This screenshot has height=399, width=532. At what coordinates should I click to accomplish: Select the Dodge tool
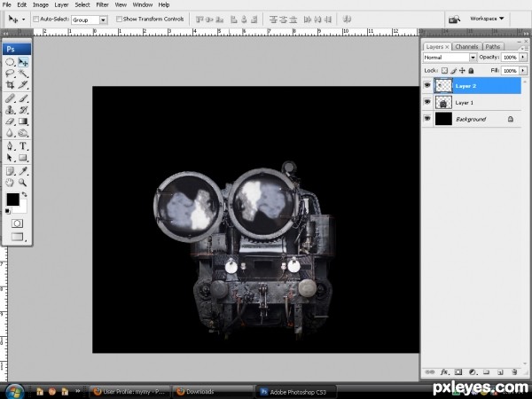(23, 133)
